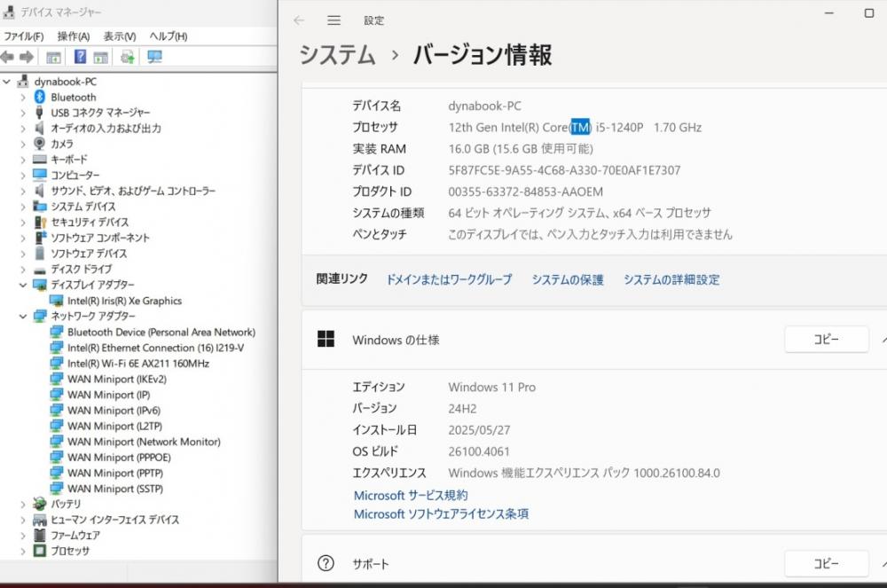The width and height of the screenshot is (887, 588).
Task: Open the ヘルプ(H) menu
Action: point(168,36)
